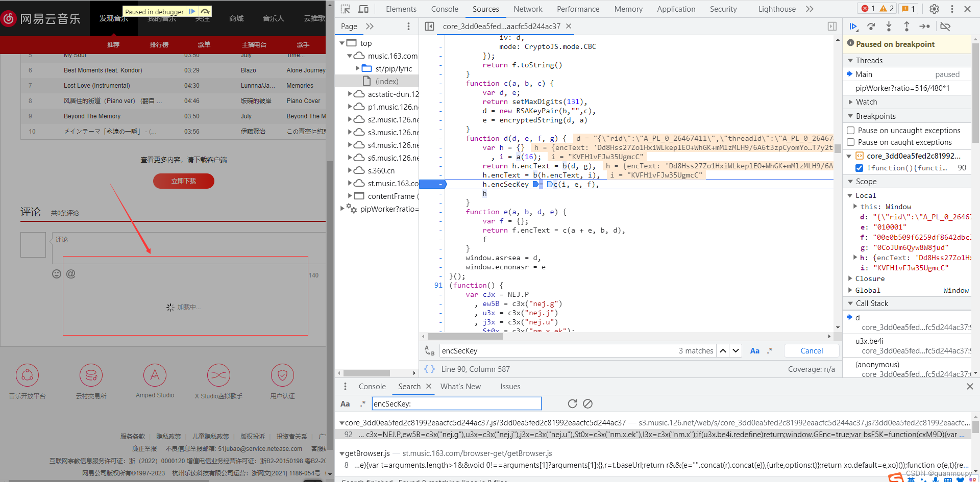The image size is (980, 482).
Task: Toggle device toolbar icon
Action: (363, 9)
